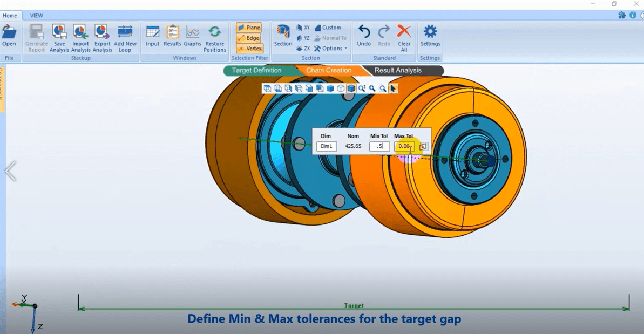Click the Section tool icon
Image resolution: width=644 pixels, height=334 pixels.
tap(283, 32)
